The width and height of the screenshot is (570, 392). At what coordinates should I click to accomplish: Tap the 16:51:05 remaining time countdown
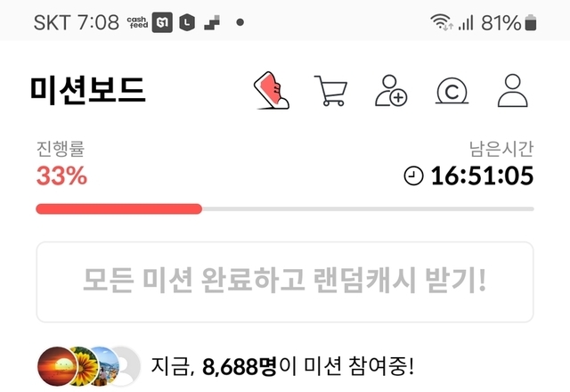[482, 176]
